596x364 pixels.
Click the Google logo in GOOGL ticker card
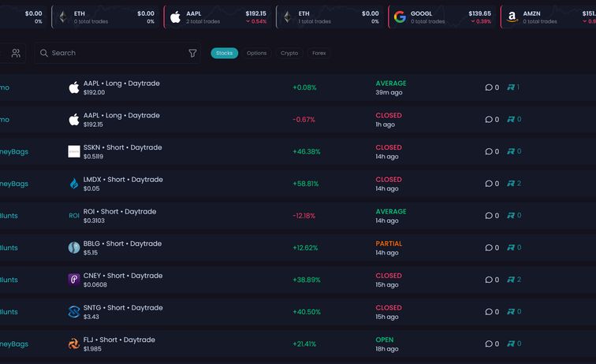coord(400,17)
